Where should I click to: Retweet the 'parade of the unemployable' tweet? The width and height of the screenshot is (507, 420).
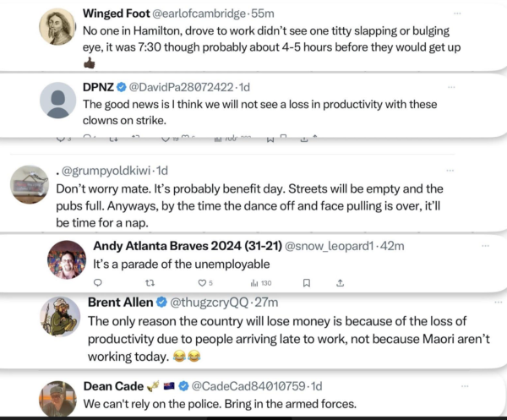150,283
